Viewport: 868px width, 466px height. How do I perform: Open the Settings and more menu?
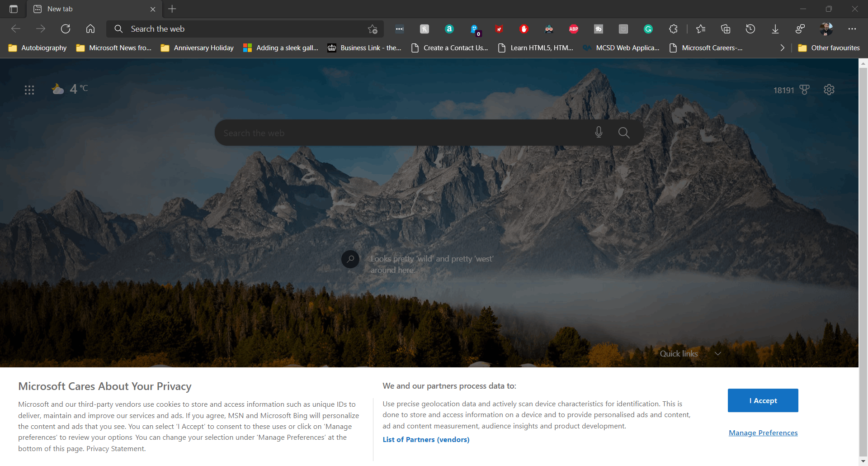point(854,29)
